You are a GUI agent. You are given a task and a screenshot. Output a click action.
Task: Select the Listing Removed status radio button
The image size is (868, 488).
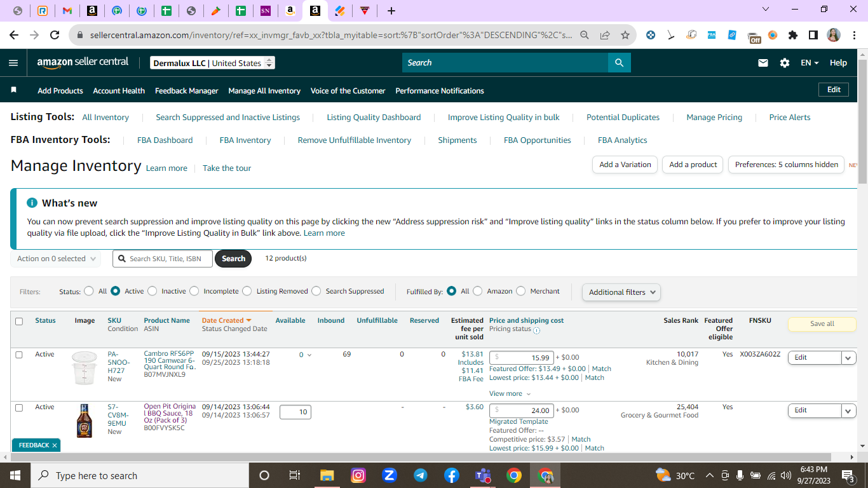pyautogui.click(x=247, y=291)
